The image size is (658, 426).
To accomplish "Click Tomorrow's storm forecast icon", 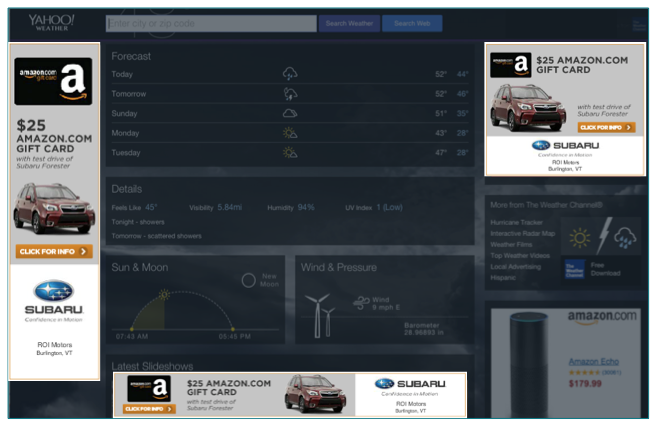I will [x=290, y=94].
